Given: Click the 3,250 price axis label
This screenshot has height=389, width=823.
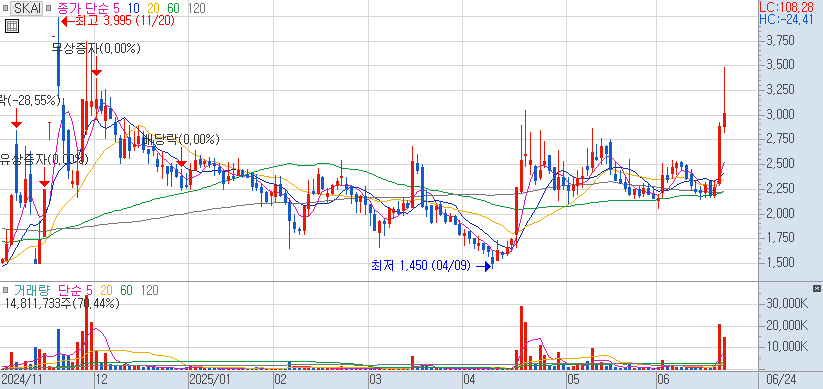Looking at the screenshot, I should 780,90.
